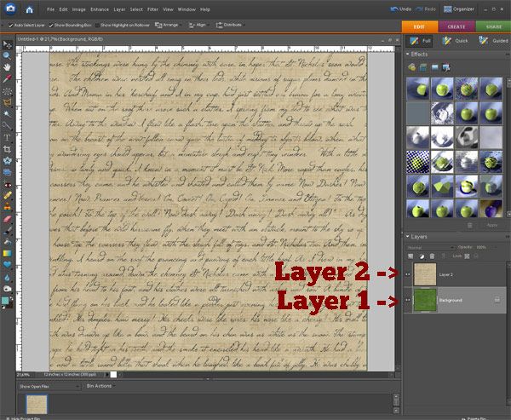Select the Type tool
Viewport: 511px width, 420px height.
(7, 138)
